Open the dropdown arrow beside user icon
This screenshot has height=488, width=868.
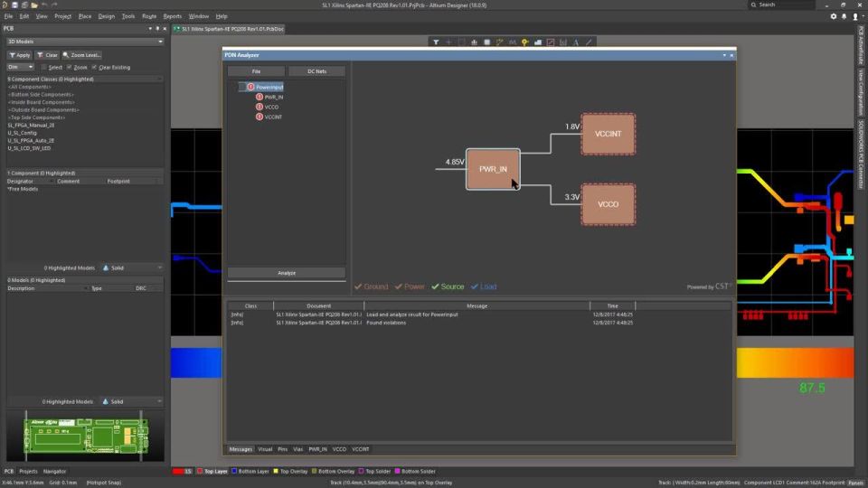tap(863, 17)
